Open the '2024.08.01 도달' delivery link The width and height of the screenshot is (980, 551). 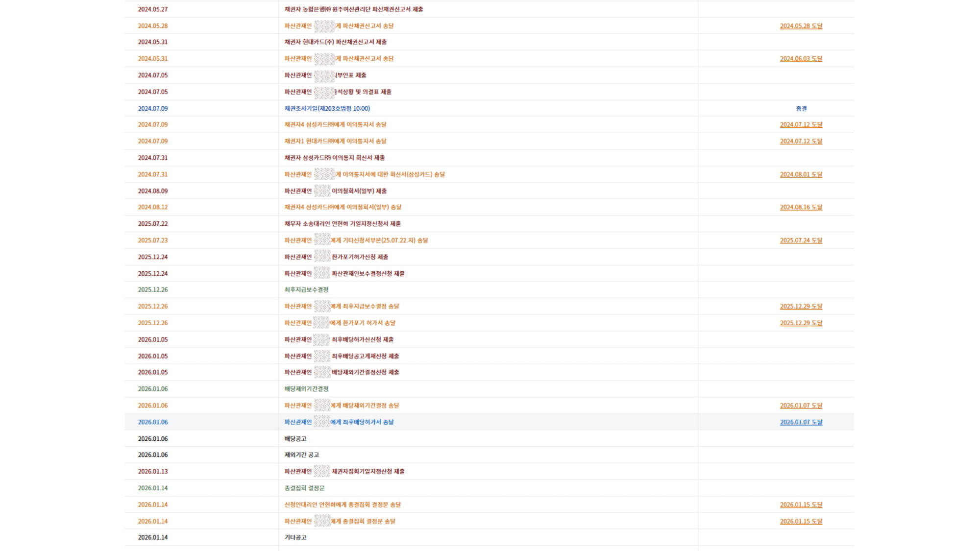click(801, 175)
